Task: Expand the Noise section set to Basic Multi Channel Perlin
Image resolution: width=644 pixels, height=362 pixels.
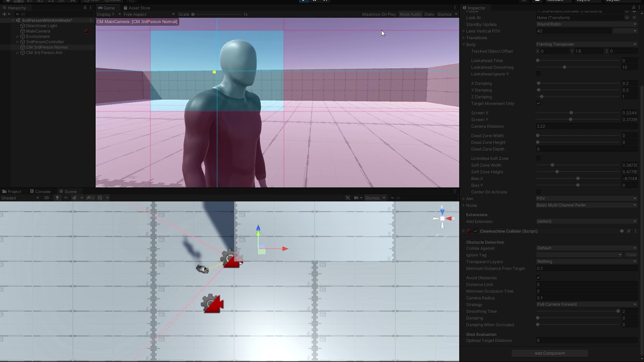Action: 463,205
